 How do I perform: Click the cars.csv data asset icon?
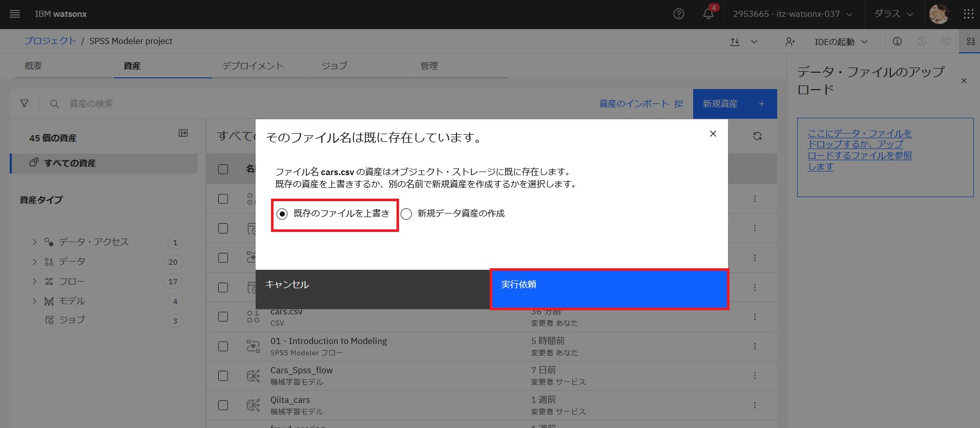tap(253, 317)
